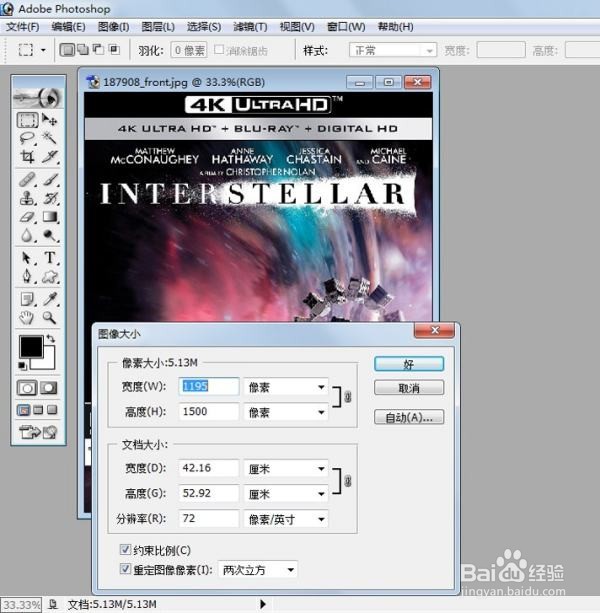Select the Zoom tool

pos(50,318)
